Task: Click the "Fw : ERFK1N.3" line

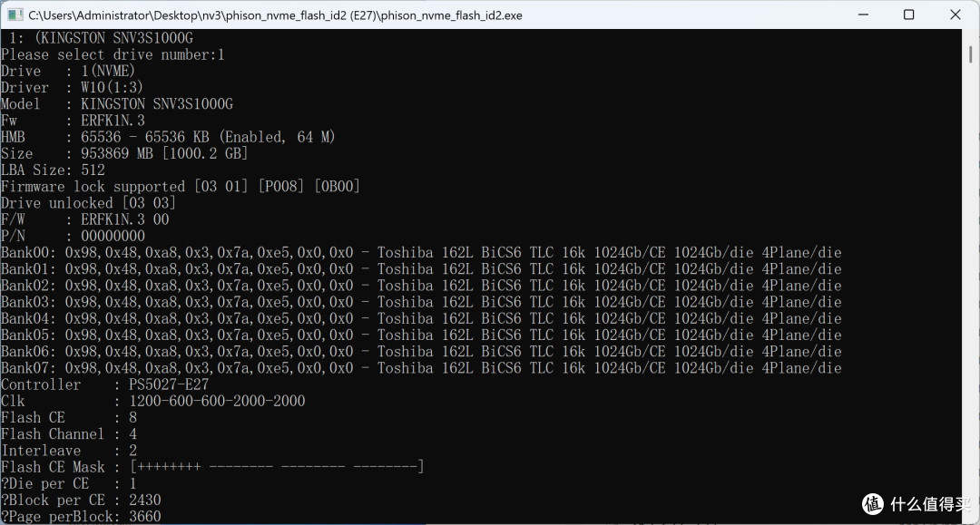Action: pos(73,121)
